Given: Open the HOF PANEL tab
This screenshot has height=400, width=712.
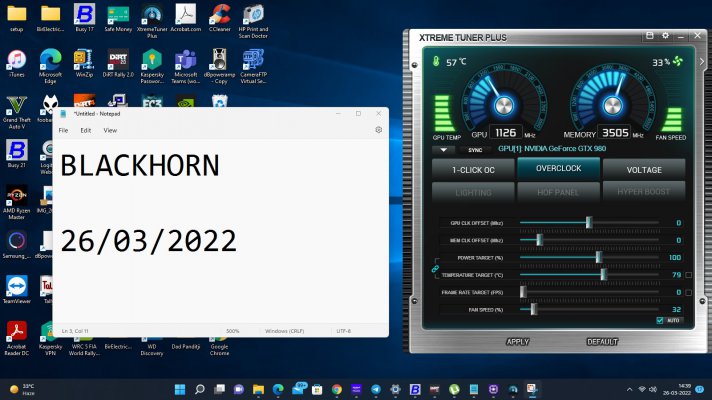Looking at the screenshot, I should [x=558, y=192].
